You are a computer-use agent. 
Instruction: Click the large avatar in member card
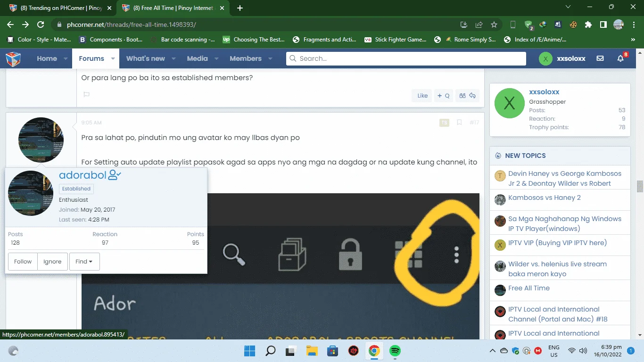click(31, 193)
